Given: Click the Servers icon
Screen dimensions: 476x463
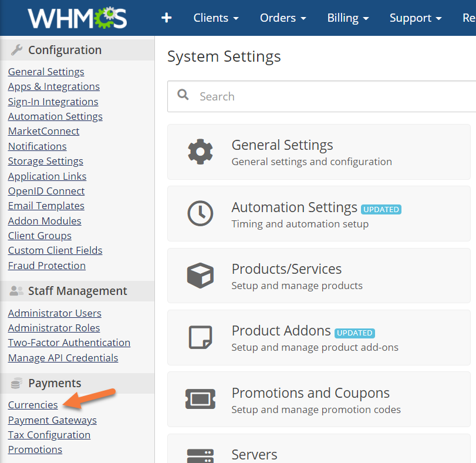Looking at the screenshot, I should click(x=200, y=455).
